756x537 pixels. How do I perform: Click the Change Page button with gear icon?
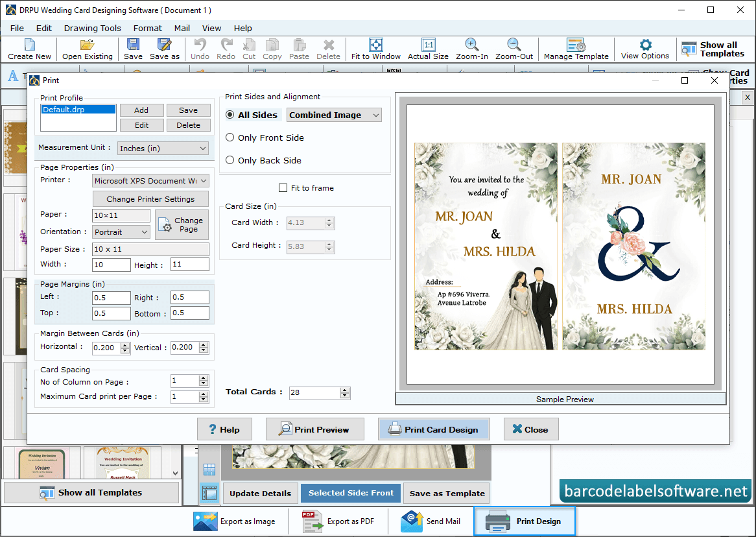tap(182, 225)
